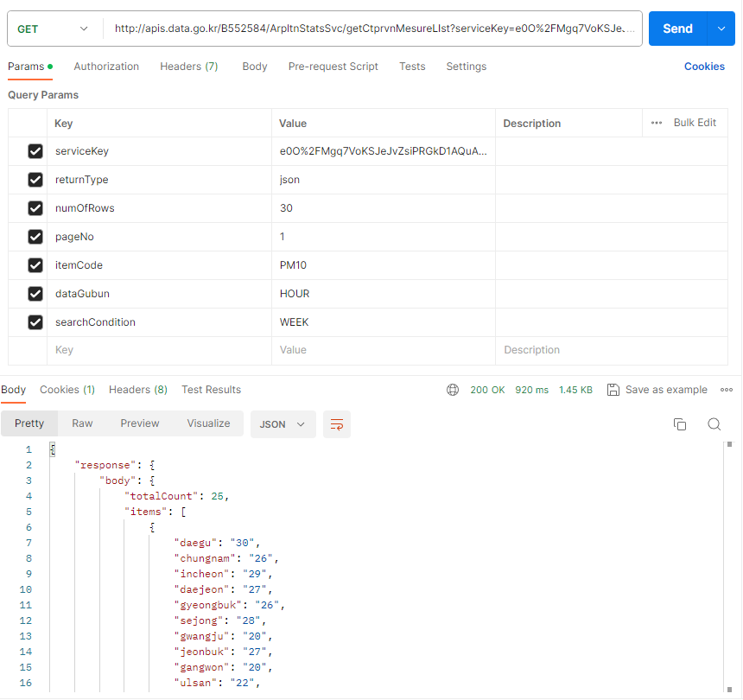The image size is (743, 700).
Task: Open the response more options ellipsis
Action: point(727,390)
